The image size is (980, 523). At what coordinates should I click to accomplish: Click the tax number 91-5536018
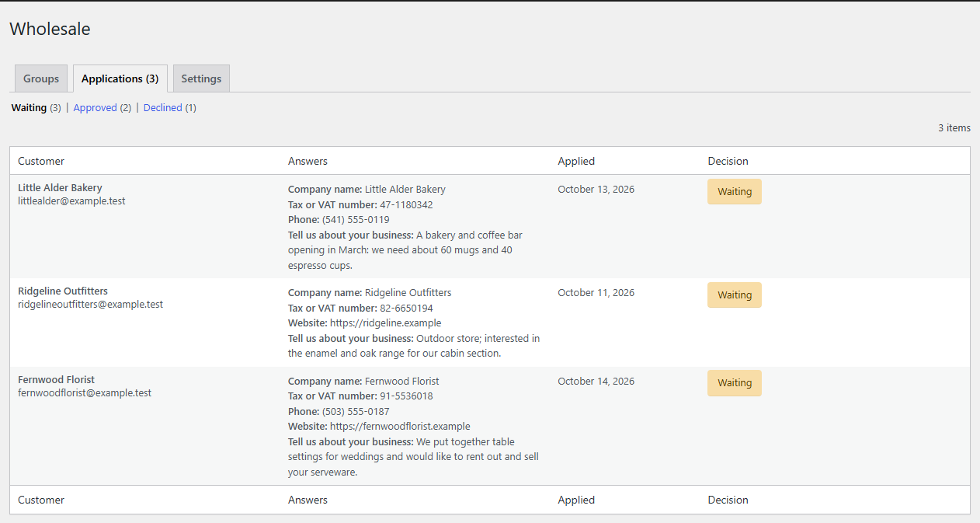click(406, 396)
